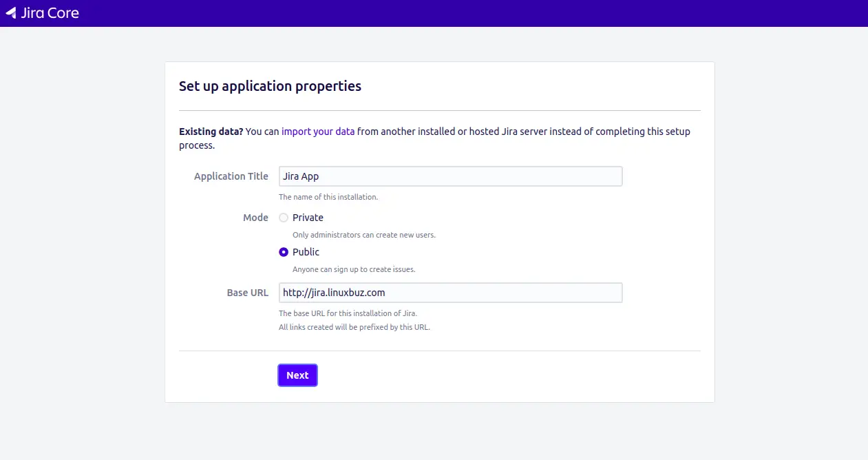Click the bold 'Existing data?' text

click(x=211, y=132)
